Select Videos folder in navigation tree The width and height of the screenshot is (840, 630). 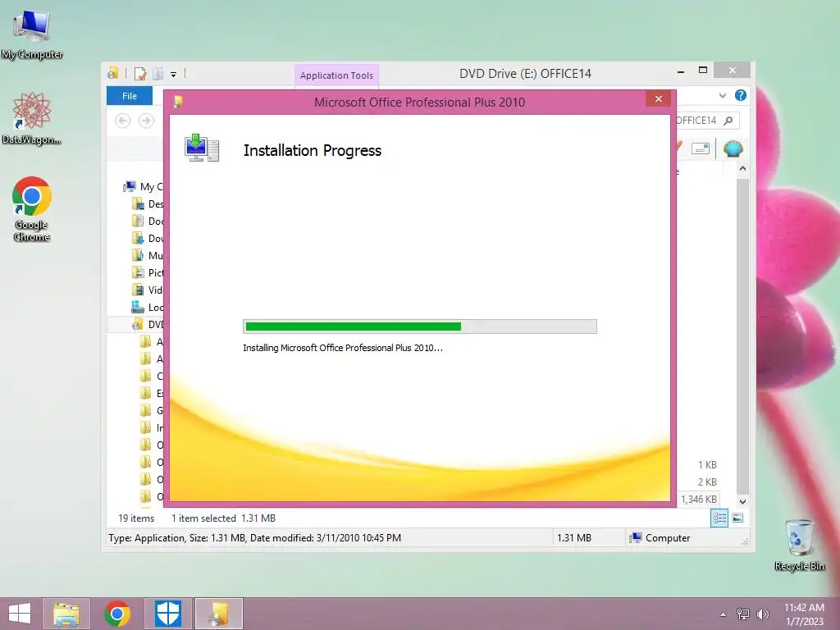point(148,290)
